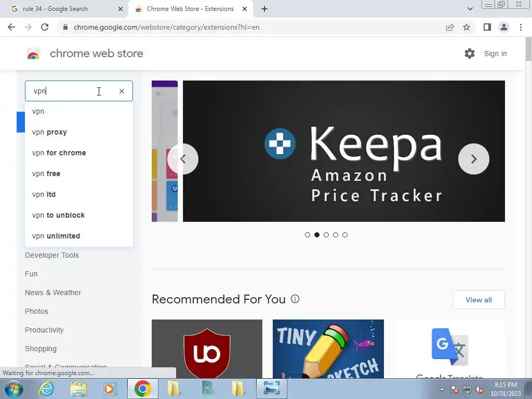Pick the "vpn ltd" suggestion
Screen dimensions: 532x399
pyautogui.click(x=79, y=194)
